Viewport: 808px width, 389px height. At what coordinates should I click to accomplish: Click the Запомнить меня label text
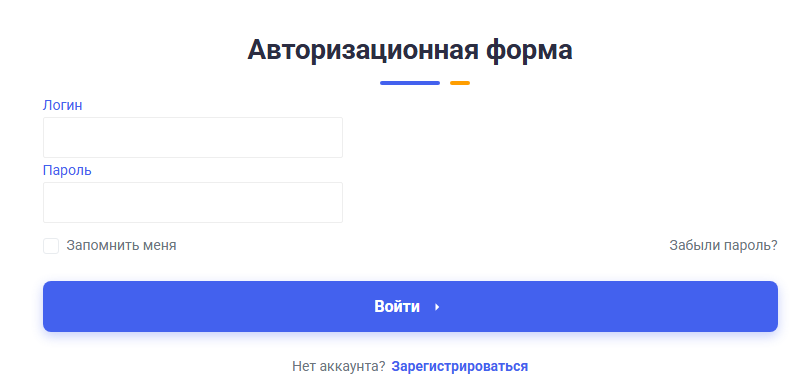click(x=121, y=246)
